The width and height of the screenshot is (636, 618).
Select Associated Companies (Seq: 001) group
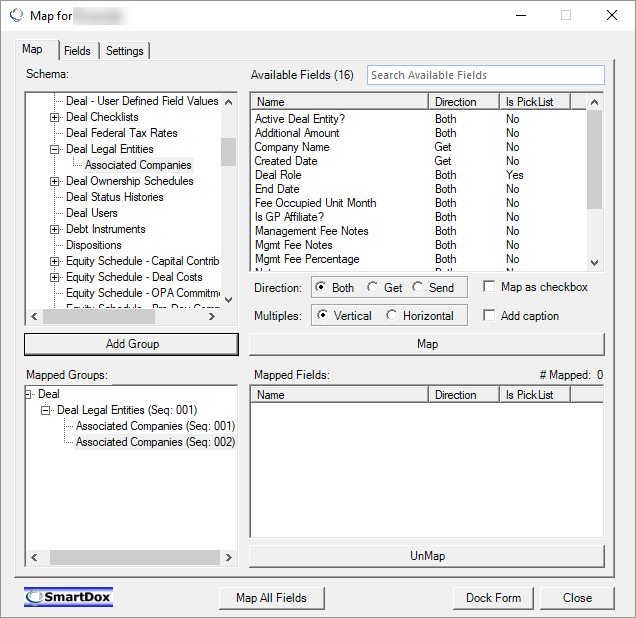155,426
